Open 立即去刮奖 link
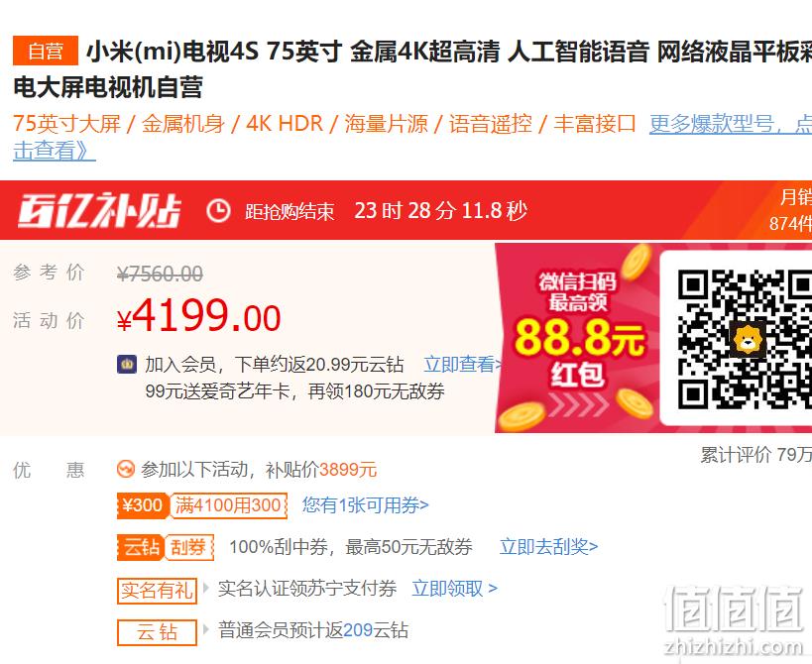The height and width of the screenshot is (664, 812). 549,546
